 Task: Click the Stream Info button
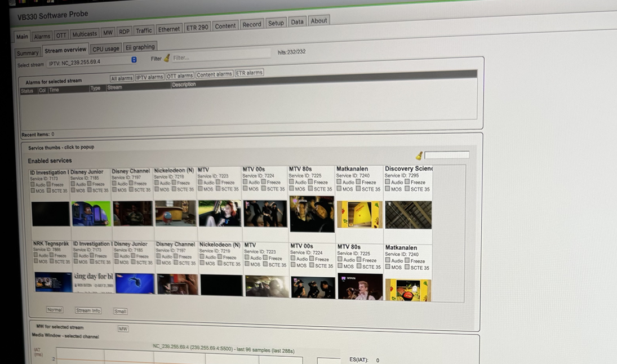coord(88,310)
